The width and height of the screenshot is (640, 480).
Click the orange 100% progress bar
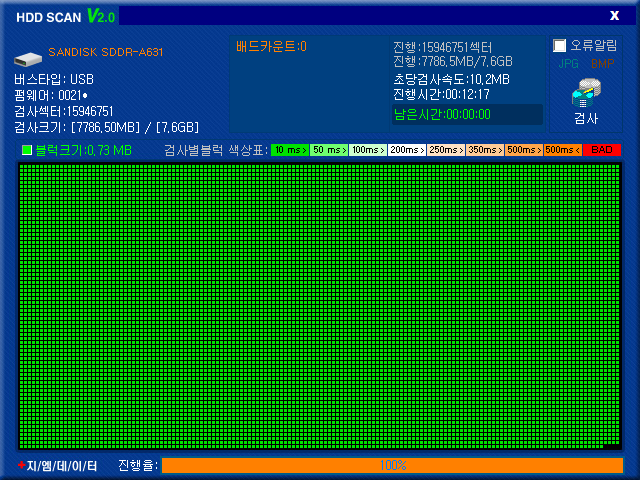393,465
